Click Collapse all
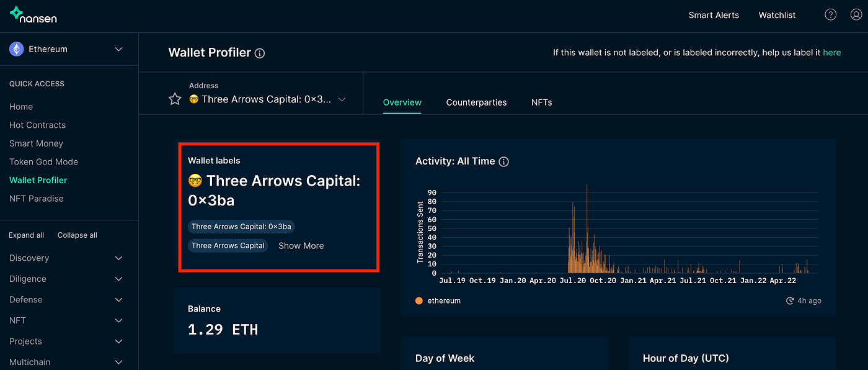Viewport: 868px width, 370px height. [77, 235]
